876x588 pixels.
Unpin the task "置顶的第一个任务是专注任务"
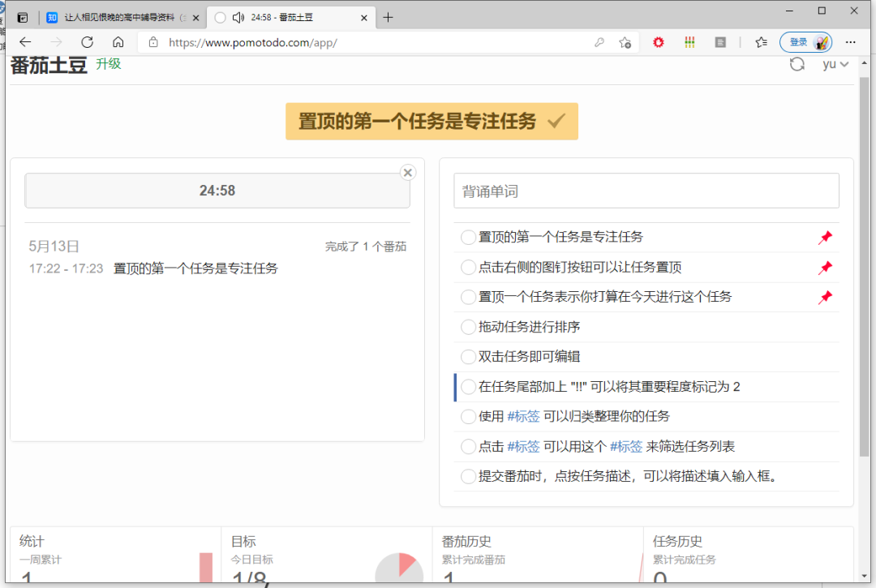click(825, 238)
